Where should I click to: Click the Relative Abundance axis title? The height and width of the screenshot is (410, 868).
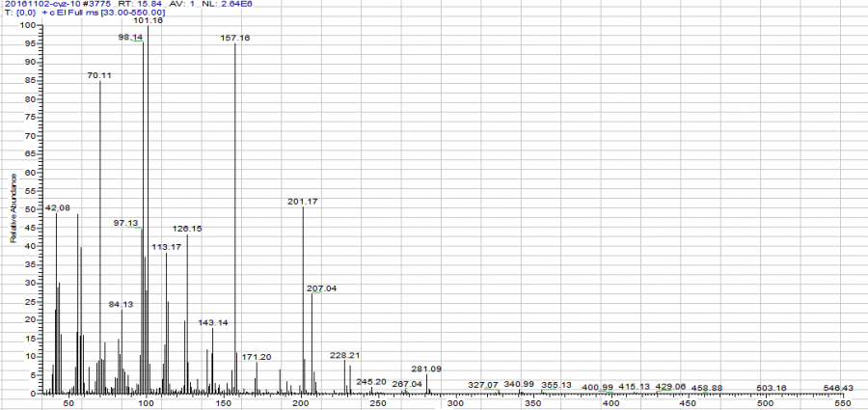(x=14, y=208)
